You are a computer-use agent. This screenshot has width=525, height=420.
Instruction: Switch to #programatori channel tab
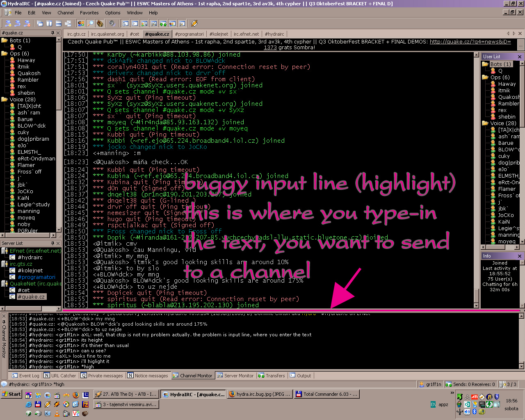point(189,34)
